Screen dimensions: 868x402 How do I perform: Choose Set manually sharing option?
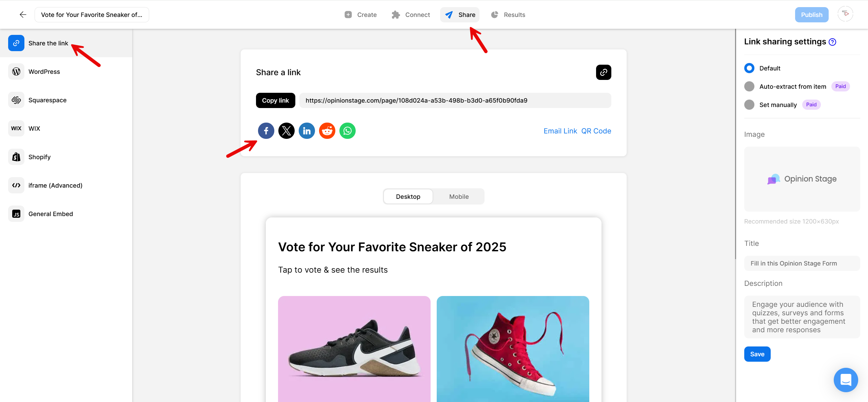point(749,105)
